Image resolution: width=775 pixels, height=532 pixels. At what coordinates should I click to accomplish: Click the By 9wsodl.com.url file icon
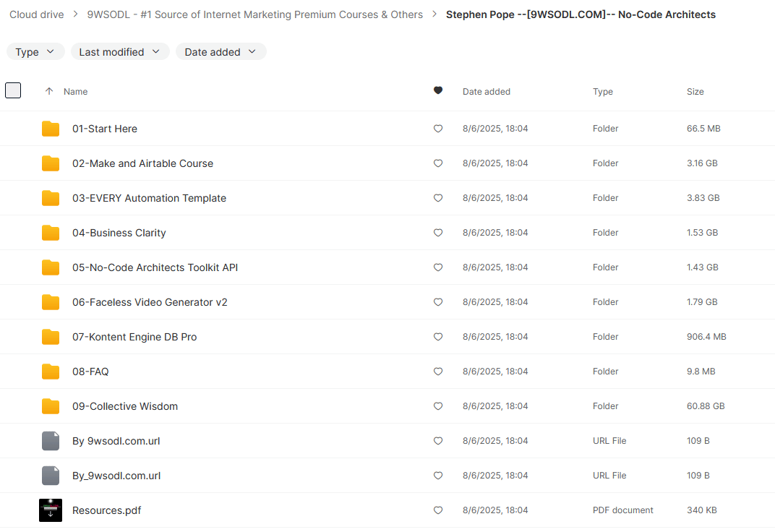point(51,441)
